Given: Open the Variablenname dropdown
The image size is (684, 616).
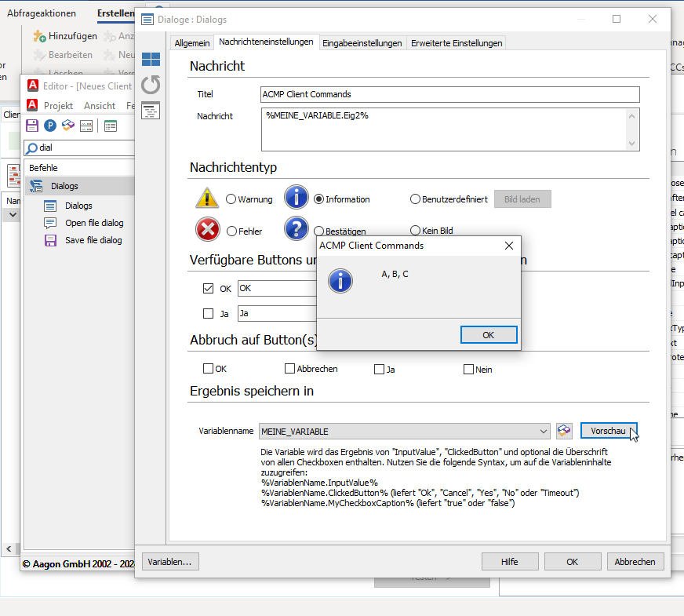Looking at the screenshot, I should point(543,432).
